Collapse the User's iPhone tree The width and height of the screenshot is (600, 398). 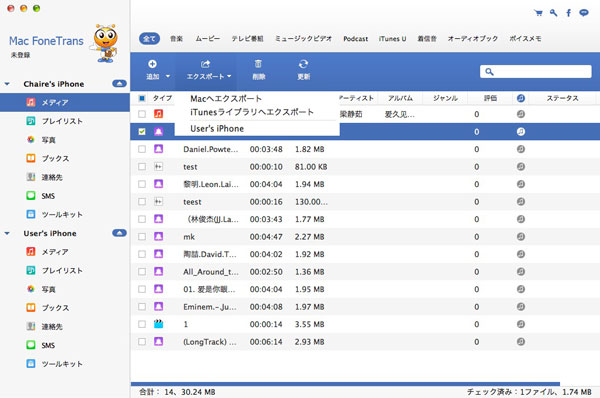(x=7, y=233)
